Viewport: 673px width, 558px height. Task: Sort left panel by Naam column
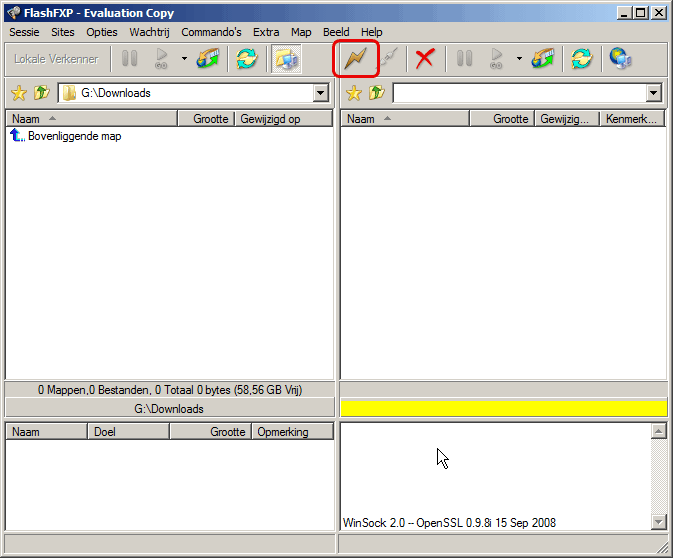click(91, 118)
